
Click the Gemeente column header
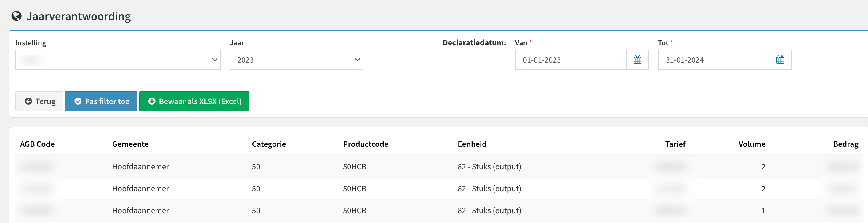tap(130, 144)
